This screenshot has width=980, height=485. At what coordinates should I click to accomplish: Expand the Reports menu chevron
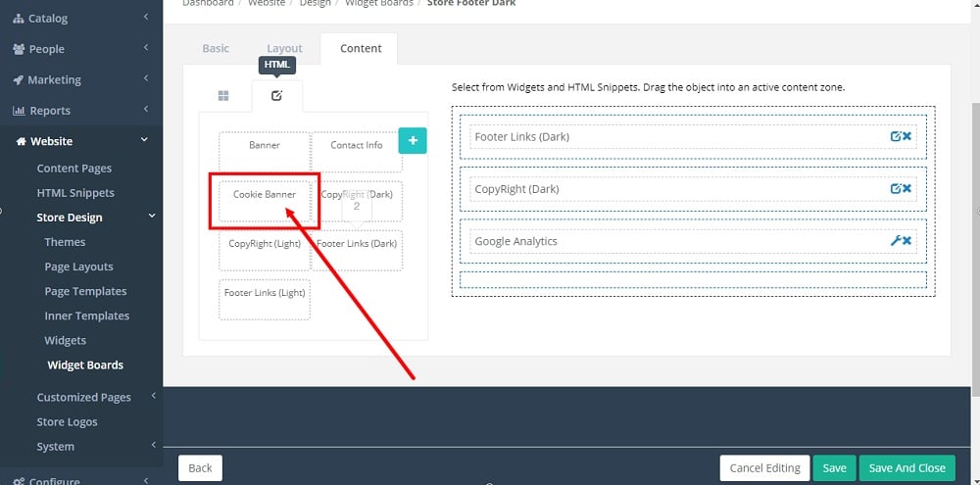coord(145,109)
